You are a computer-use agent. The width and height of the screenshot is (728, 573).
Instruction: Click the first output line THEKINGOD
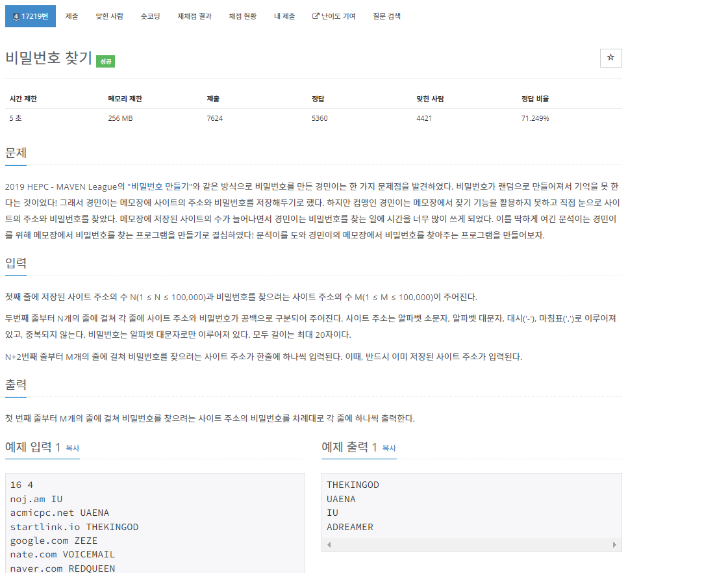pyautogui.click(x=353, y=485)
